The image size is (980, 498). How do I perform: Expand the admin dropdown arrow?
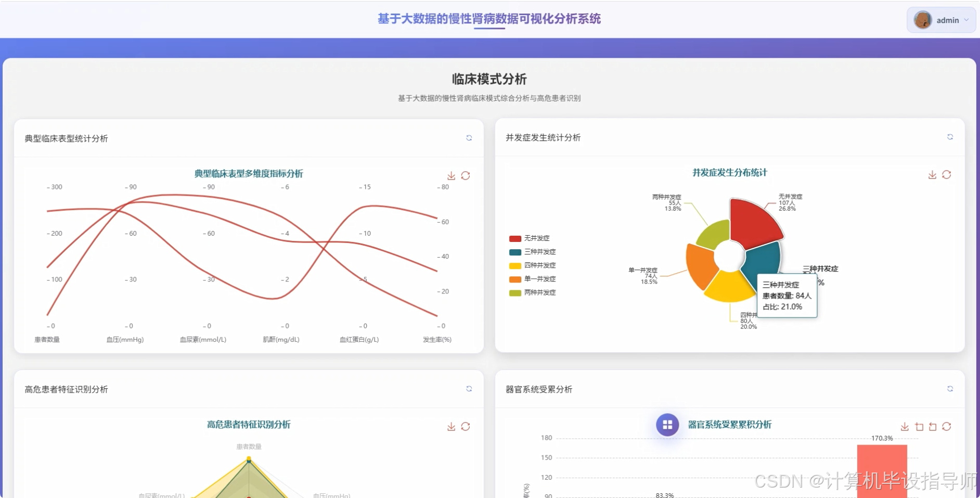(x=966, y=20)
